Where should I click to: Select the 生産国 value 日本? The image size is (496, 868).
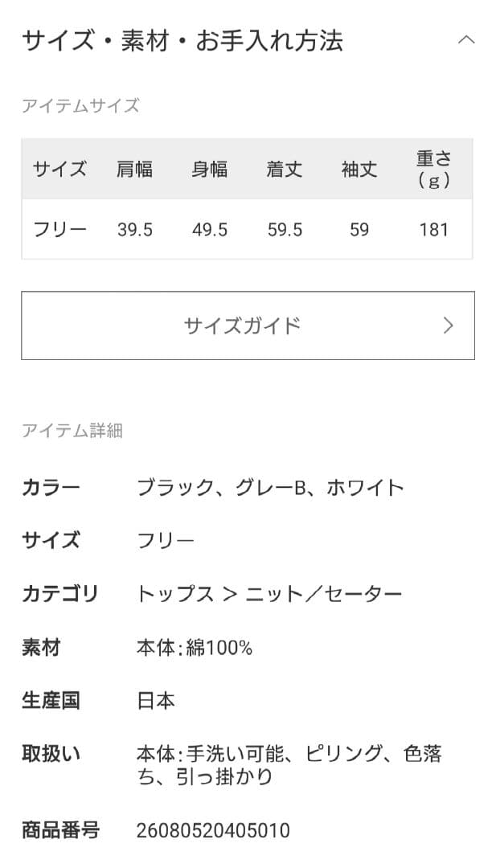point(155,701)
